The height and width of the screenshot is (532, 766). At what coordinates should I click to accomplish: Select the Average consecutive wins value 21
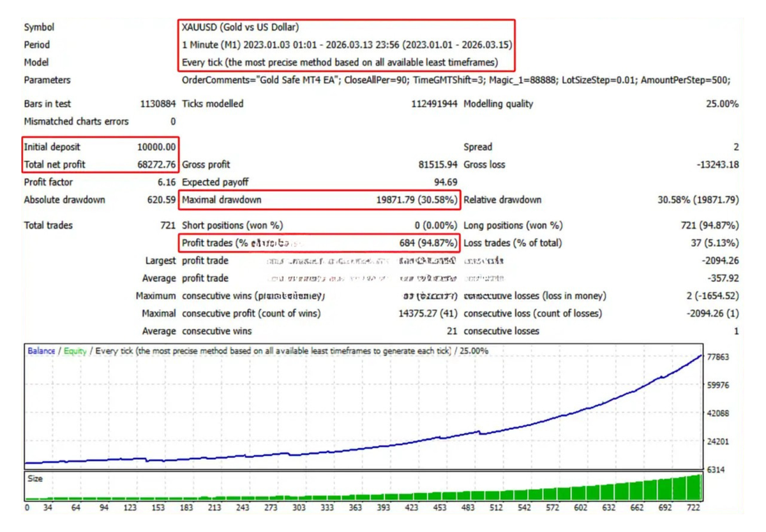click(x=452, y=331)
